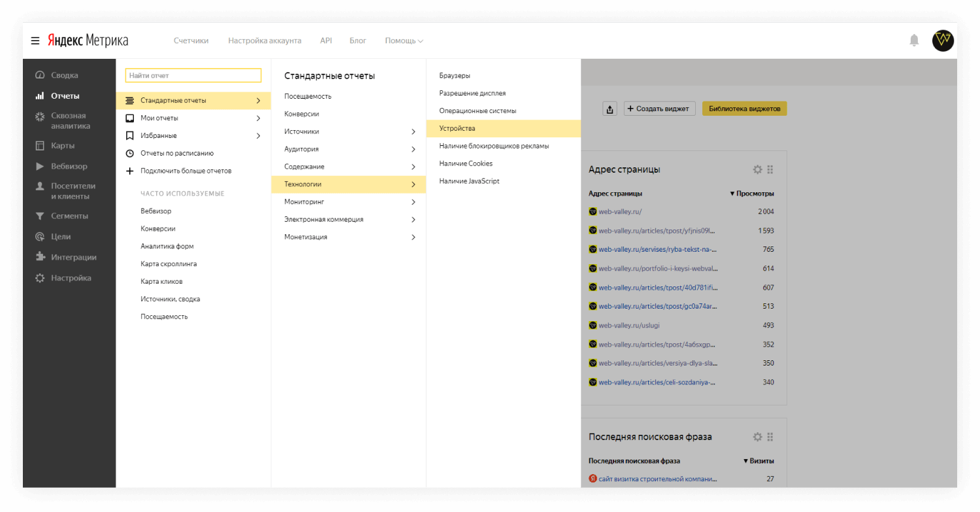This screenshot has height=512, width=980.
Task: Expand Аудитория submenu chevron
Action: [x=414, y=149]
